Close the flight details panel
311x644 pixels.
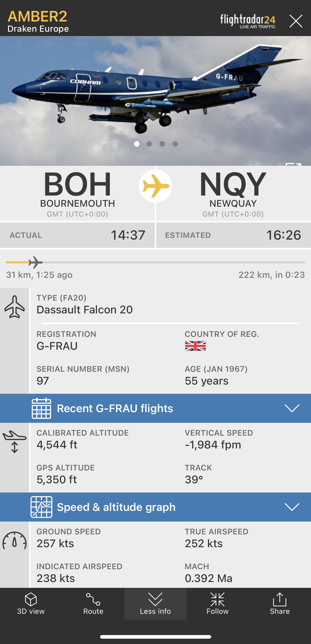296,21
